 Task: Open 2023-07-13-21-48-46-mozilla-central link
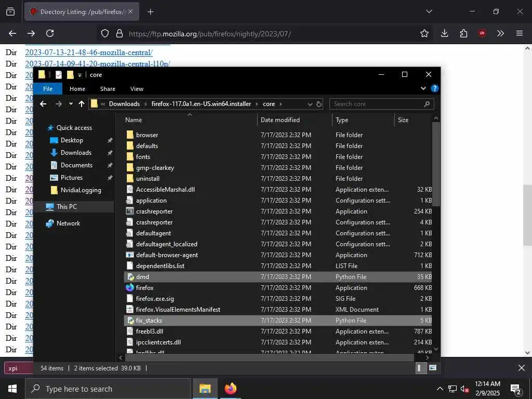(89, 52)
